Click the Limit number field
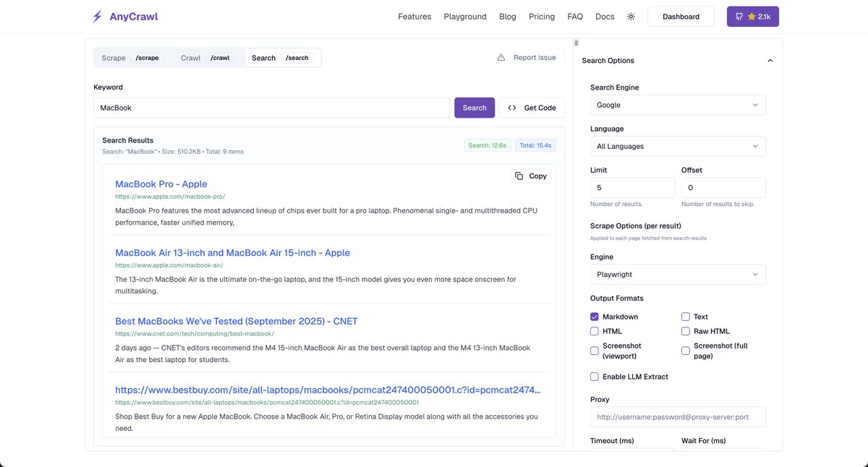 click(633, 187)
